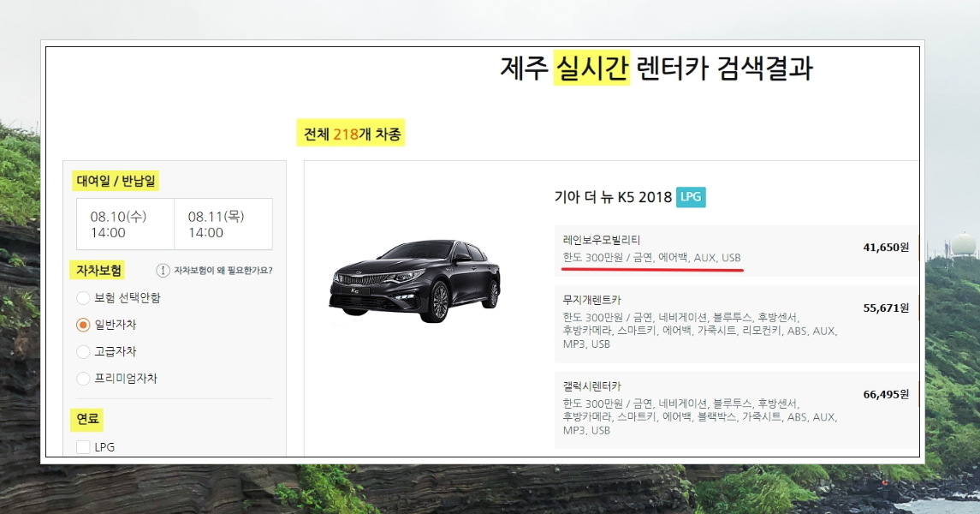Click the 연료 section heading
The image size is (980, 514).
pyautogui.click(x=87, y=419)
